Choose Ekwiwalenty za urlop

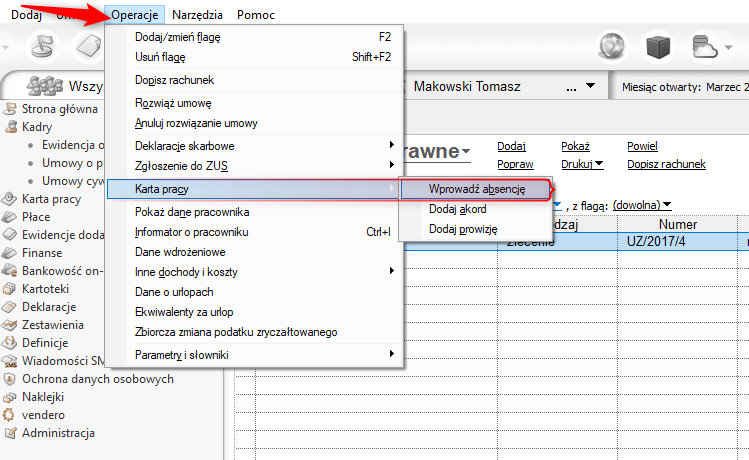pos(255,312)
